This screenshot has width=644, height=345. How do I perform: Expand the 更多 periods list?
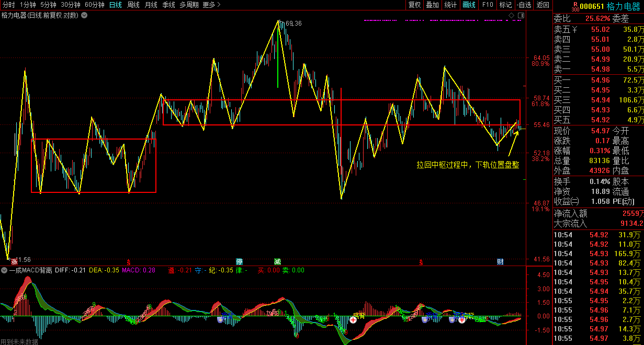pos(211,5)
